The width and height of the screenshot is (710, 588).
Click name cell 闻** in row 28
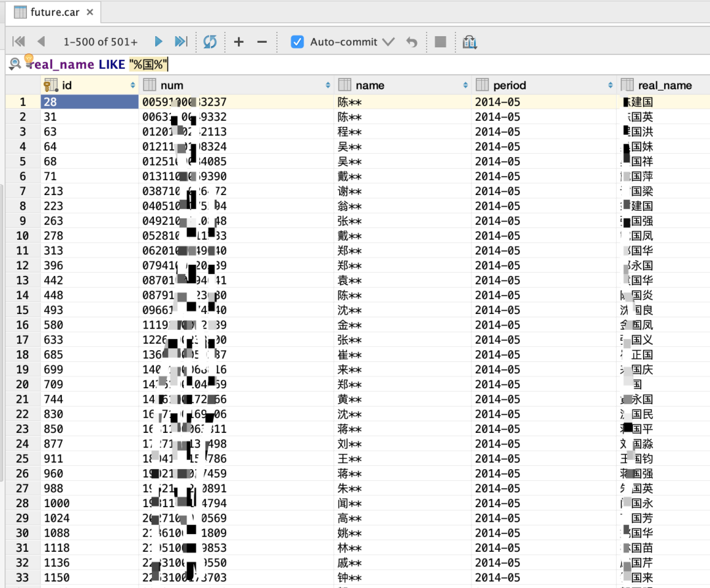pyautogui.click(x=403, y=503)
